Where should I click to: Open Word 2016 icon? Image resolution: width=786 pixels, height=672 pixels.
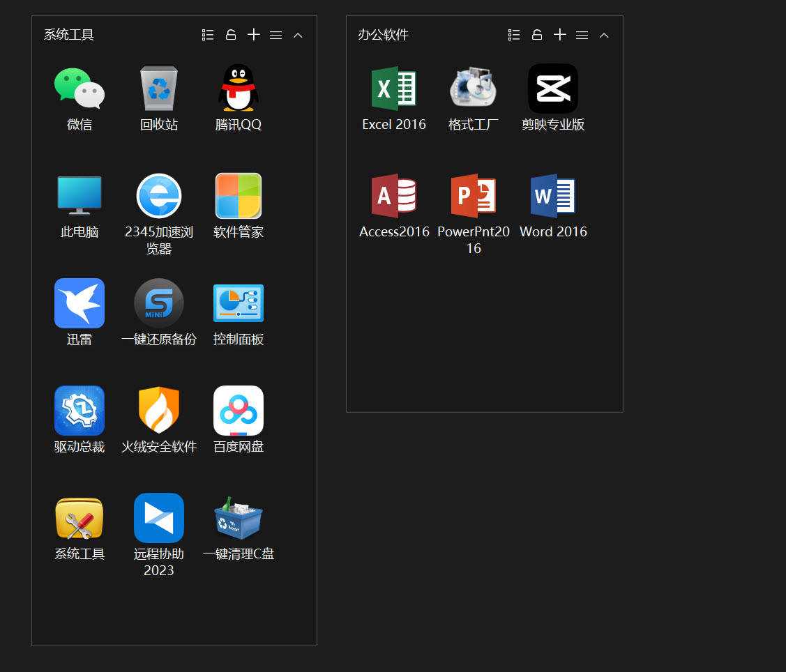pos(553,196)
